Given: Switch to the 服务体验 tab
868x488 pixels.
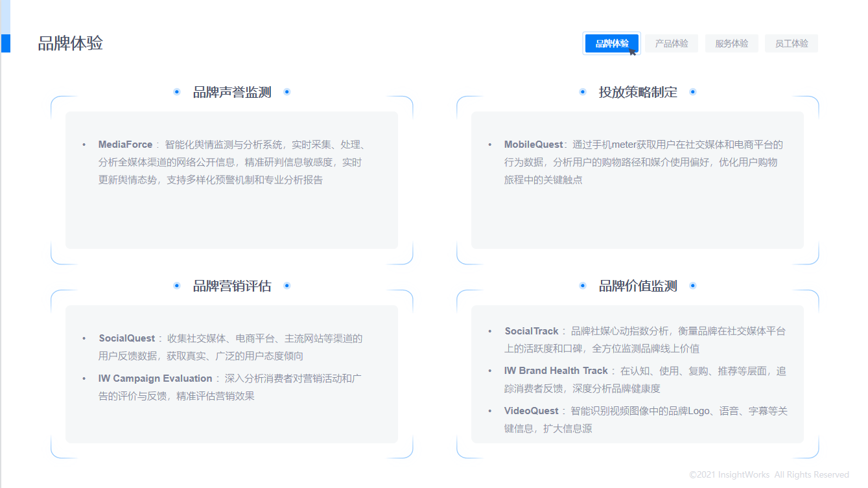Looking at the screenshot, I should (x=732, y=43).
